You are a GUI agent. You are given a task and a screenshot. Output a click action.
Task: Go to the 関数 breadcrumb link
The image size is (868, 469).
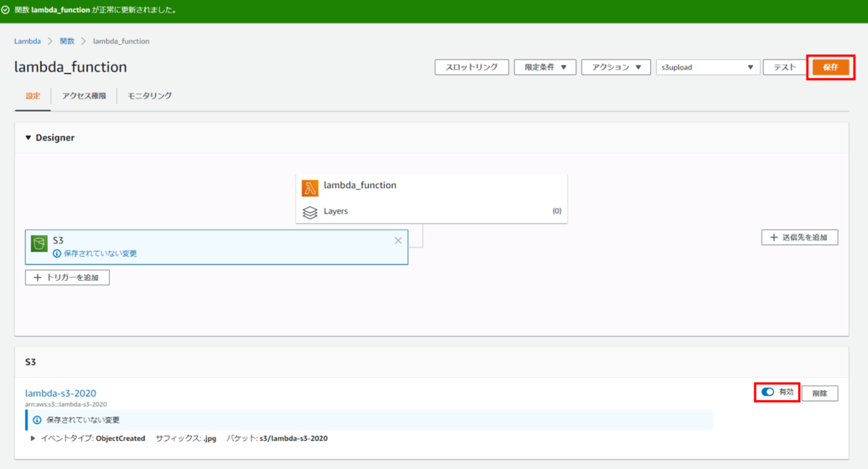(67, 41)
